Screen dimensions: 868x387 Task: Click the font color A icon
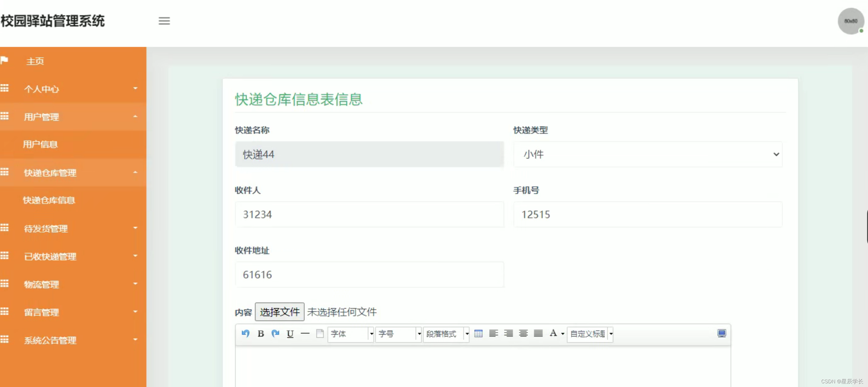tap(553, 334)
